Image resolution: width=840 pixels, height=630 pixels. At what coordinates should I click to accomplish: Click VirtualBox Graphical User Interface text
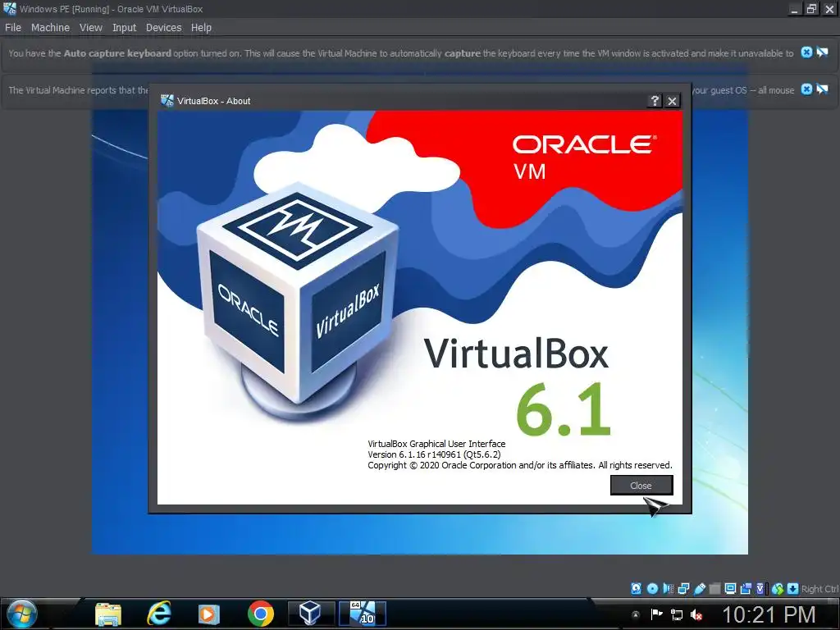tap(436, 444)
